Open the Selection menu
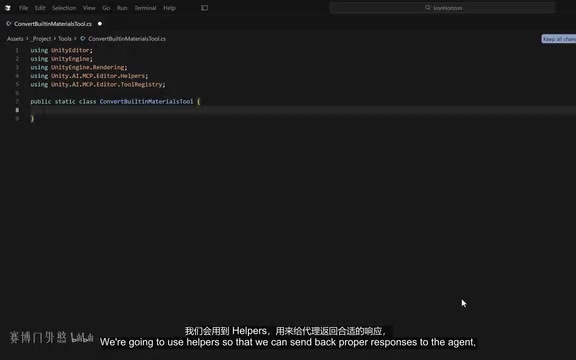The image size is (576, 360). 64,8
